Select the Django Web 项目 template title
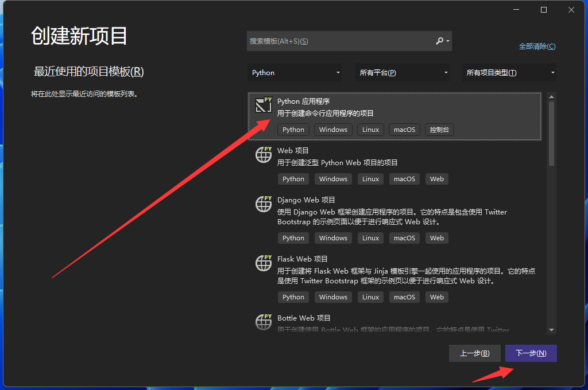This screenshot has width=588, height=390. [306, 200]
